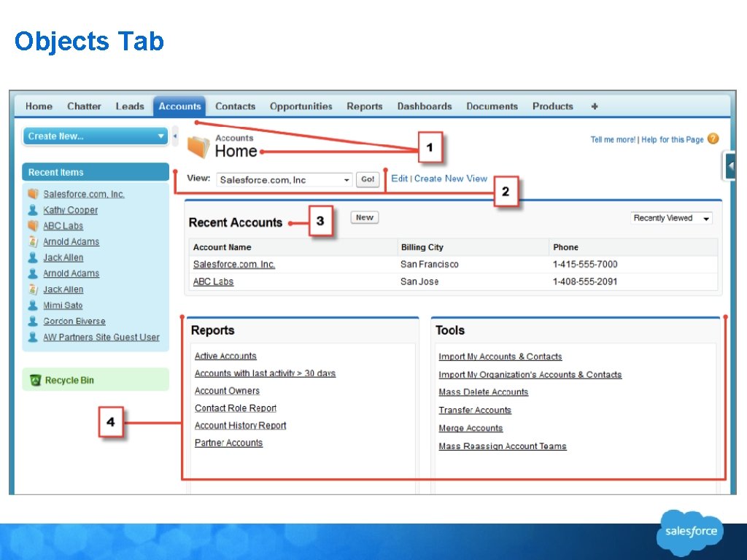The width and height of the screenshot is (747, 560).
Task: Open Mimi Sato in Recent Items
Action: [63, 306]
